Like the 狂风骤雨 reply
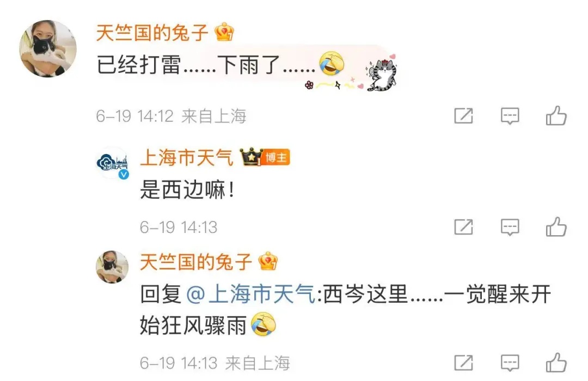588x381 pixels. tap(556, 362)
